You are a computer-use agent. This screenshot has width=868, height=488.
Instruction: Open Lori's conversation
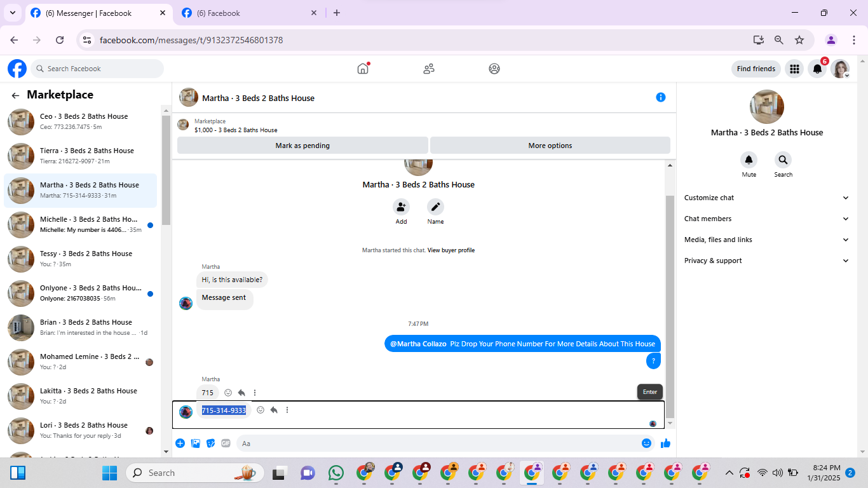pos(80,431)
